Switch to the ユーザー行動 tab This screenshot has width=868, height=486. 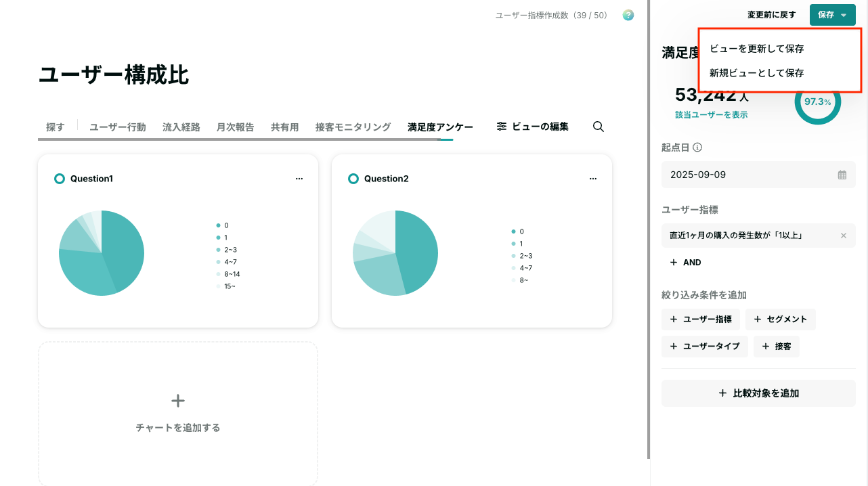[x=118, y=127]
